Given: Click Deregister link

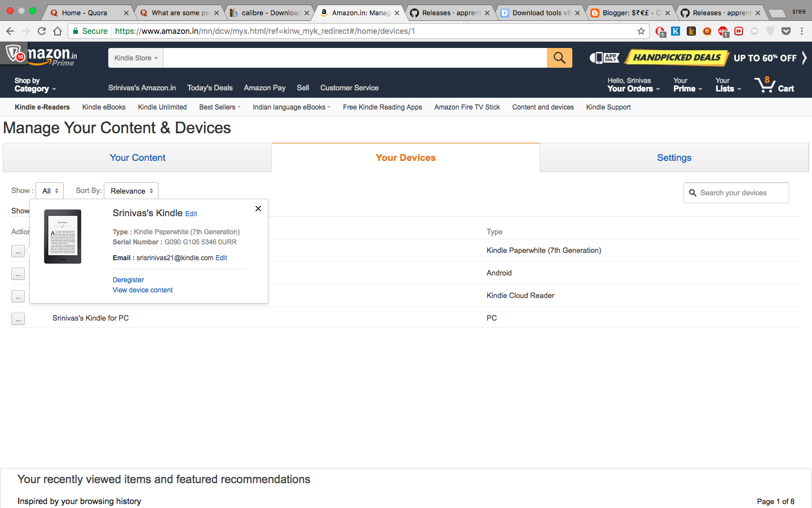Looking at the screenshot, I should (x=128, y=280).
